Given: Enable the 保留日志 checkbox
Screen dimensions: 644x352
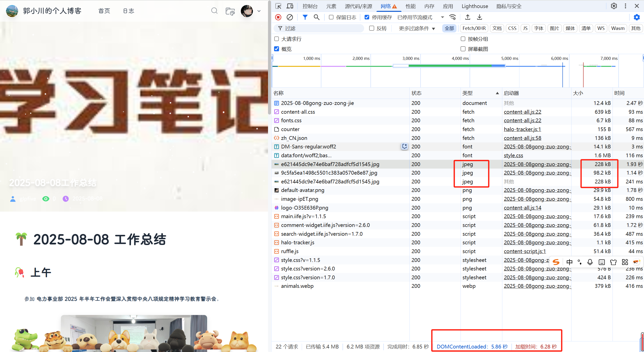Looking at the screenshot, I should point(331,17).
